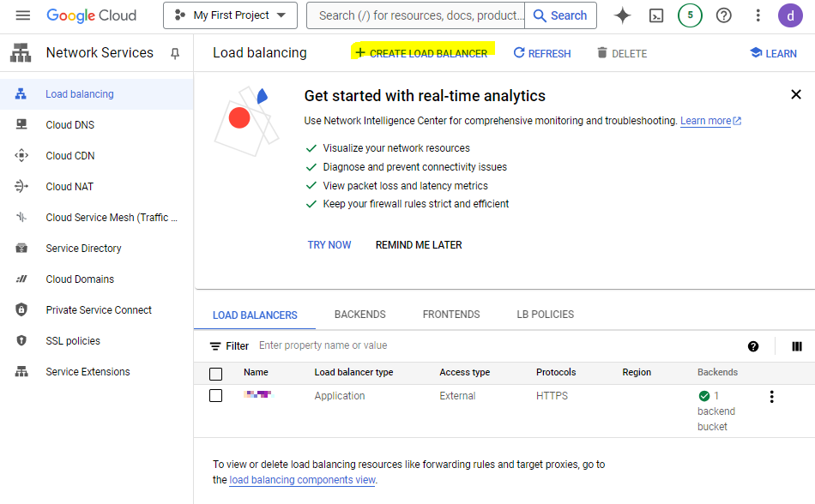Viewport: 815px width, 504px height.
Task: Dismiss the real-time analytics banner
Action: tap(796, 94)
